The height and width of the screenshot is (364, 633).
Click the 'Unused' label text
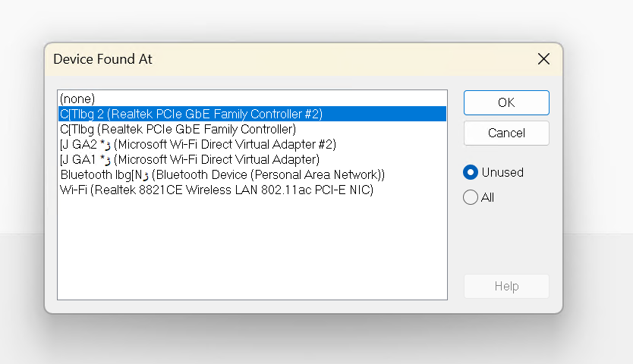502,172
